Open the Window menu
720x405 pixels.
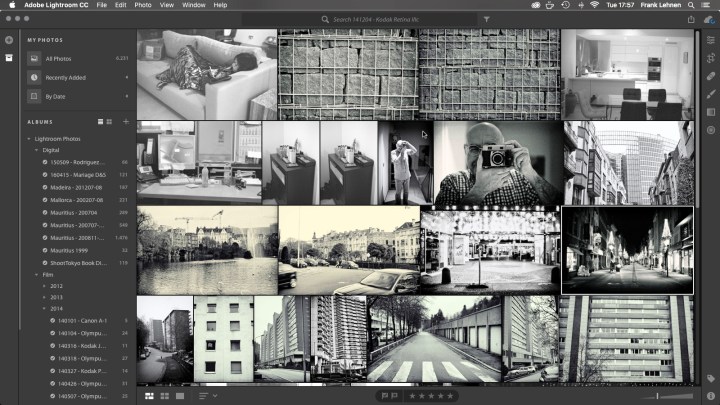(x=194, y=5)
